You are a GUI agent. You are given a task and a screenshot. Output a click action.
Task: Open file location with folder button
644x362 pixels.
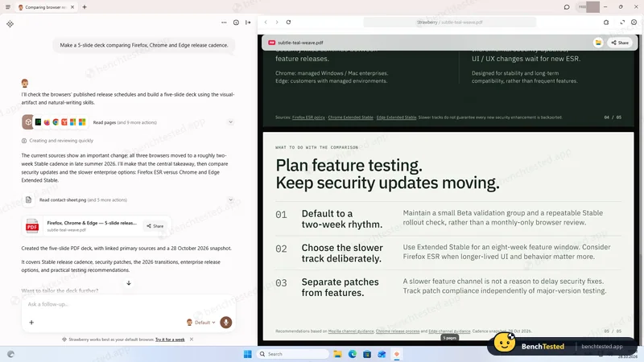(x=598, y=43)
